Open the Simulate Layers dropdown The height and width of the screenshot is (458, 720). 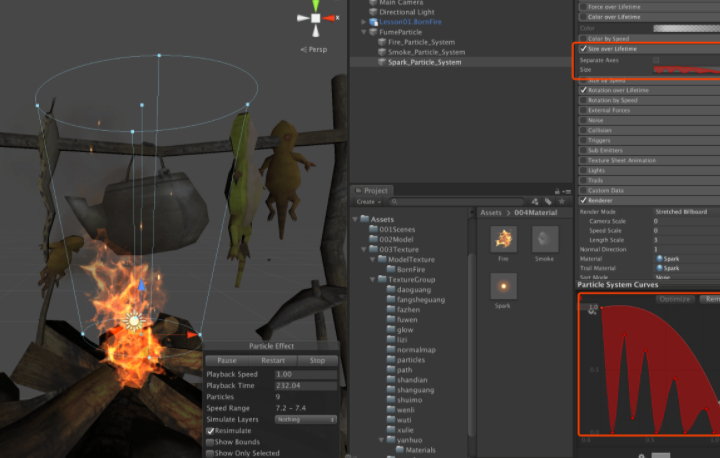[x=305, y=419]
